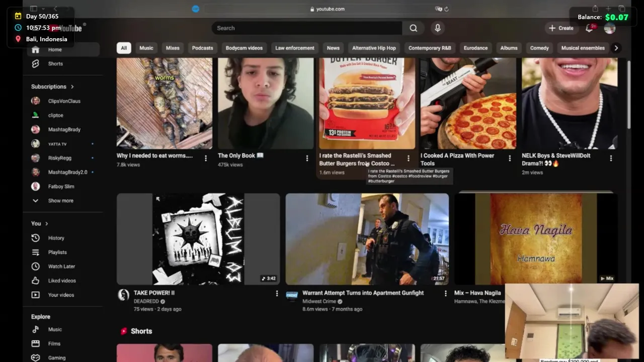Open the Midwest Crime channel name
This screenshot has height=362, width=644.
click(319, 301)
